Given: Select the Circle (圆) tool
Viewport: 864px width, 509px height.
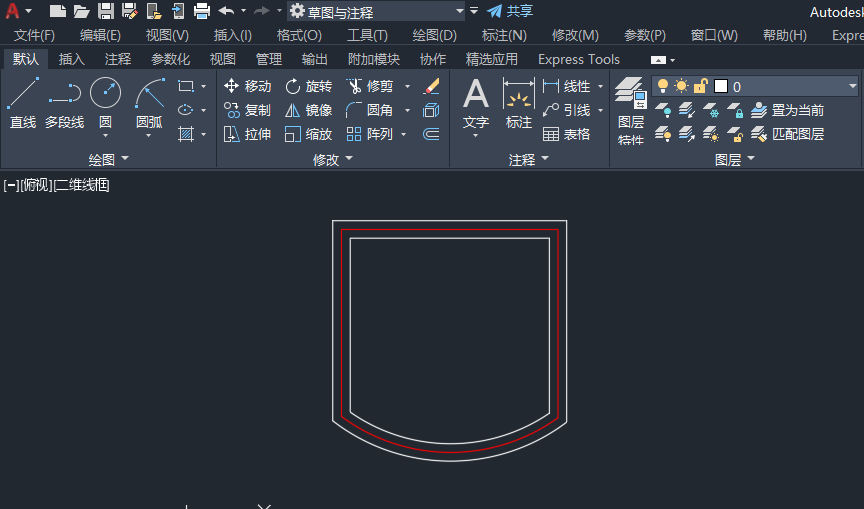Looking at the screenshot, I should coord(105,103).
